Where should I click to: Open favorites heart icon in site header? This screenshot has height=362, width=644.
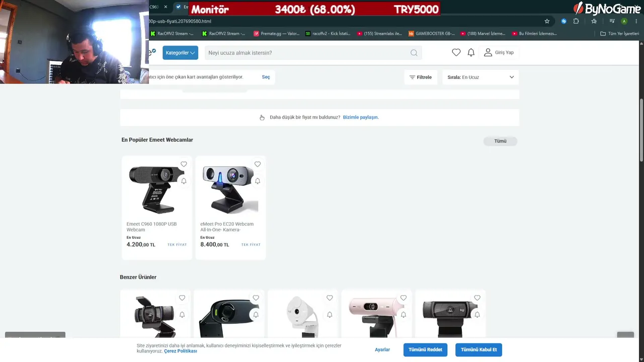coord(456,52)
